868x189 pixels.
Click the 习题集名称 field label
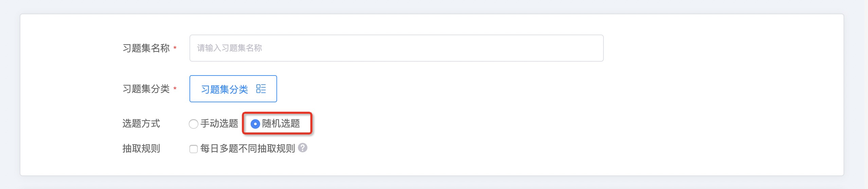pyautogui.click(x=146, y=48)
